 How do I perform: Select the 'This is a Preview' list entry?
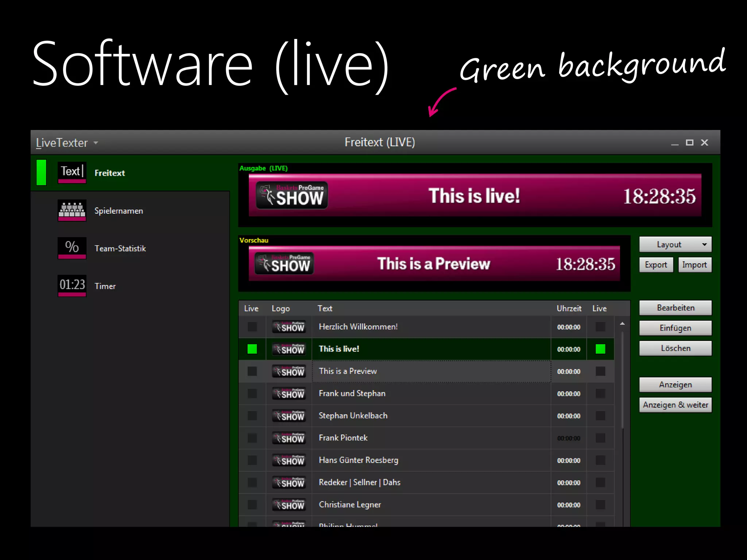pos(431,371)
